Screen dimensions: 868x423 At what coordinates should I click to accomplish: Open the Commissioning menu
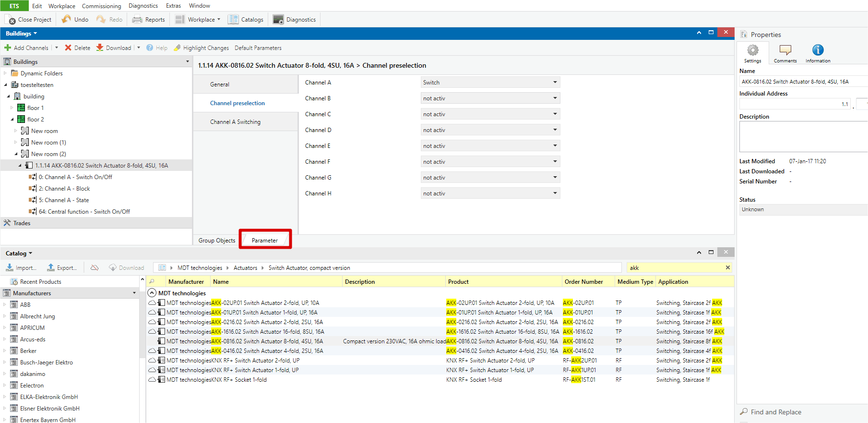(101, 6)
